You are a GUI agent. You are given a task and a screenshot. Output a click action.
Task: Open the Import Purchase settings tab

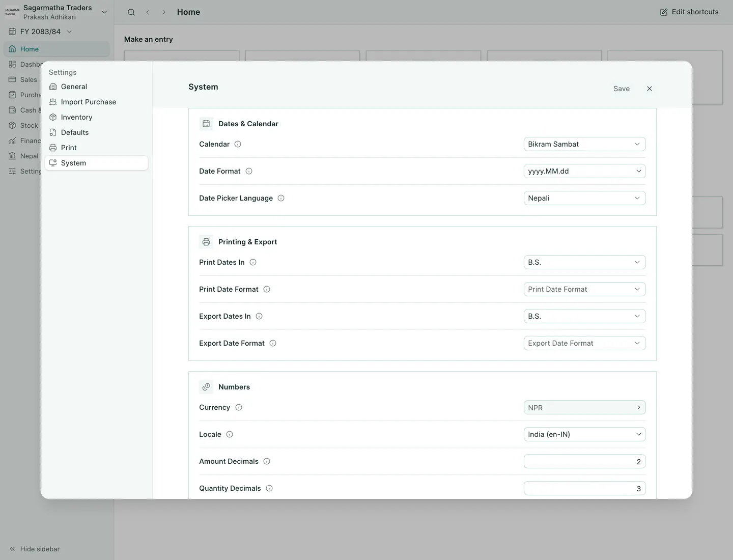point(96,102)
